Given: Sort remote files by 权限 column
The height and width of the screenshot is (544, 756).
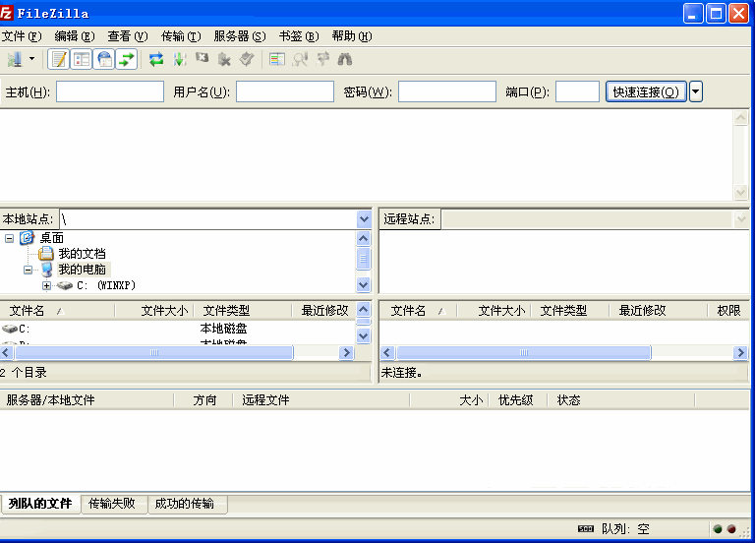Looking at the screenshot, I should click(728, 311).
